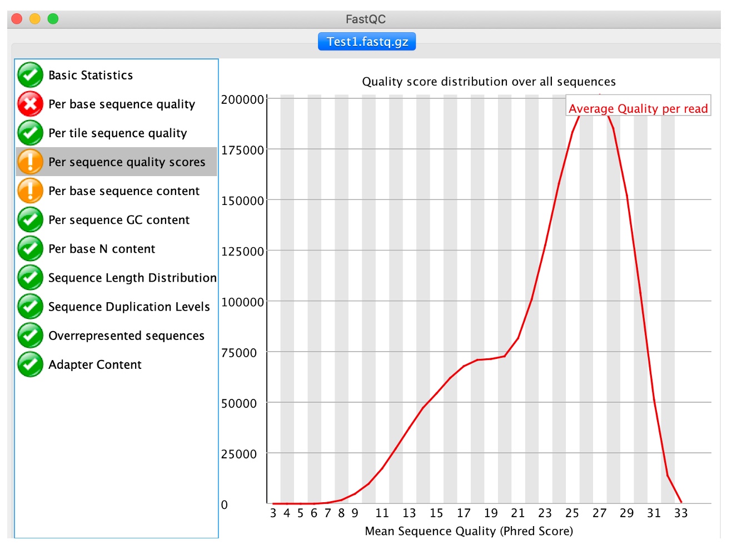This screenshot has height=560, width=732.
Task: Switch to the Test1.fastq.gz tab
Action: point(367,42)
